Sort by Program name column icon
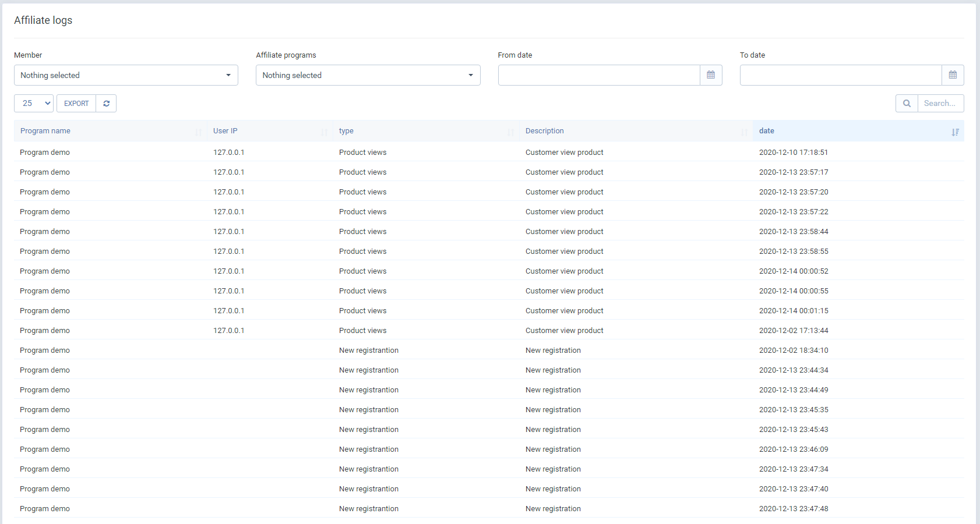 198,132
